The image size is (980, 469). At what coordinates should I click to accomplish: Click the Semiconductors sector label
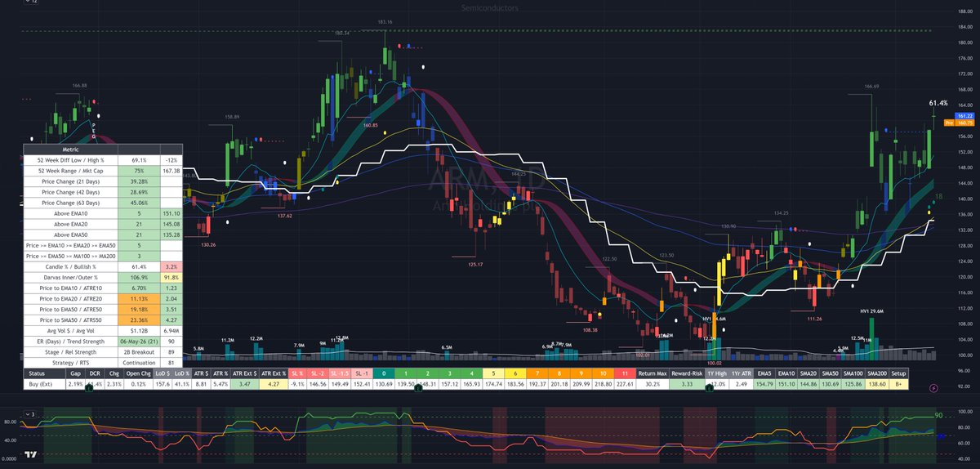490,7
